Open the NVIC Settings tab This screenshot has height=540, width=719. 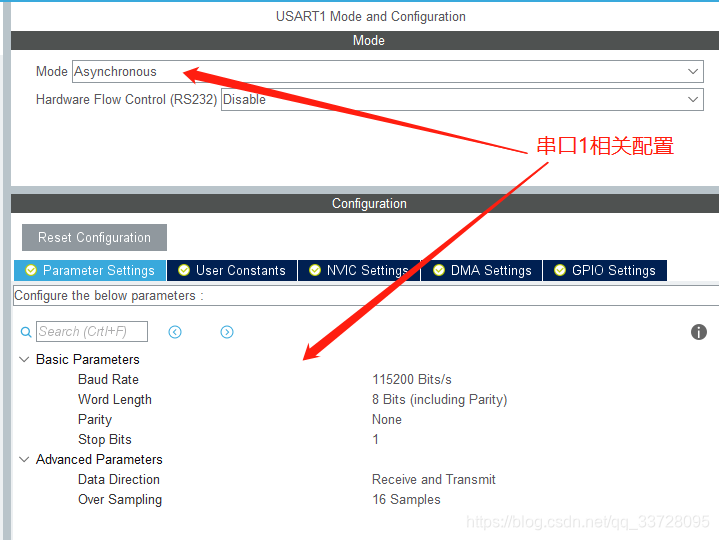(x=359, y=270)
